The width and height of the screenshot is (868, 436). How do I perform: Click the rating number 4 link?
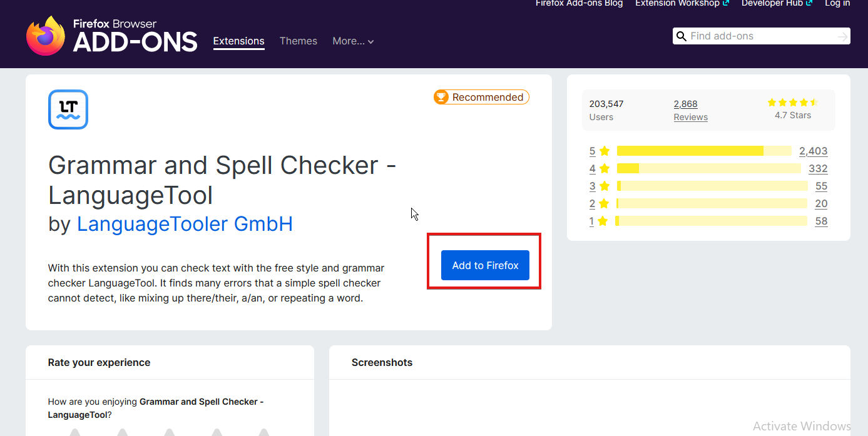click(592, 168)
